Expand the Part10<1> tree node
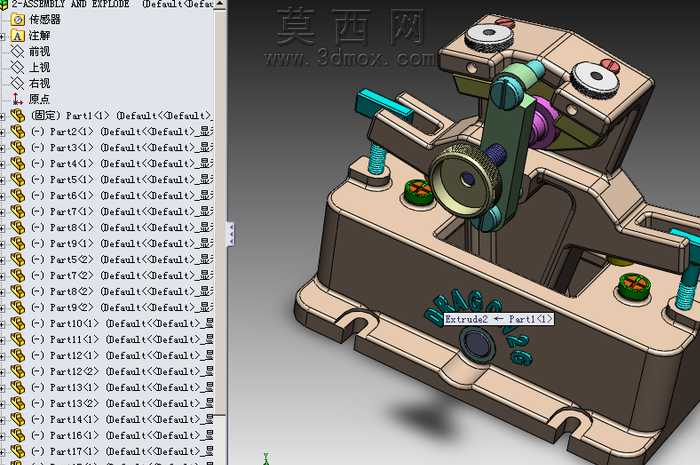Image resolution: width=700 pixels, height=465 pixels. [x=2, y=324]
